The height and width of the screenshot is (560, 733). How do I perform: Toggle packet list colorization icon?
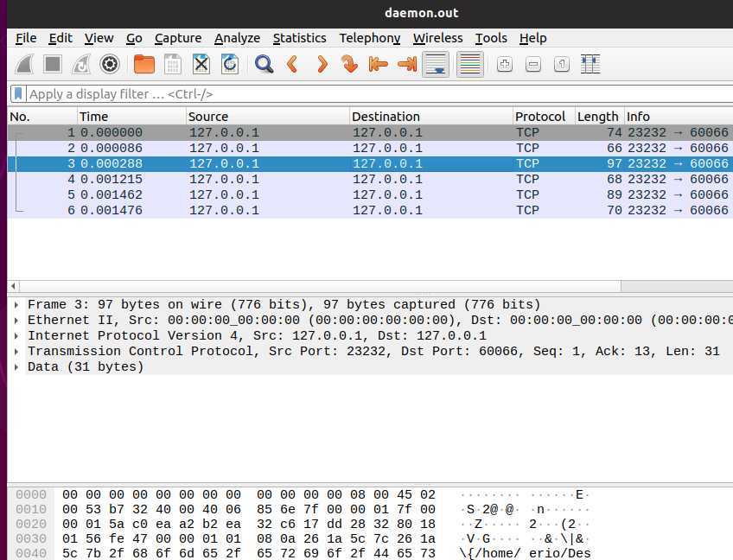click(x=470, y=64)
